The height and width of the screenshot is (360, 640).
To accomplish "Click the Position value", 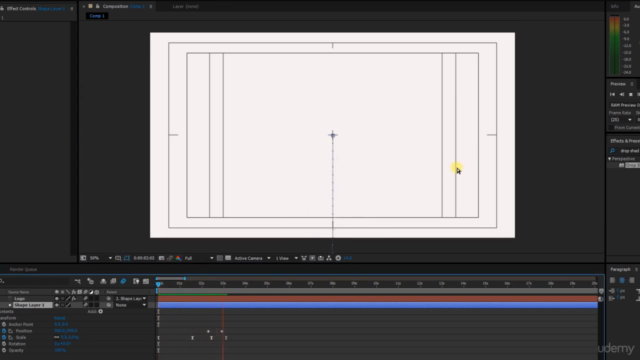I will (x=66, y=331).
